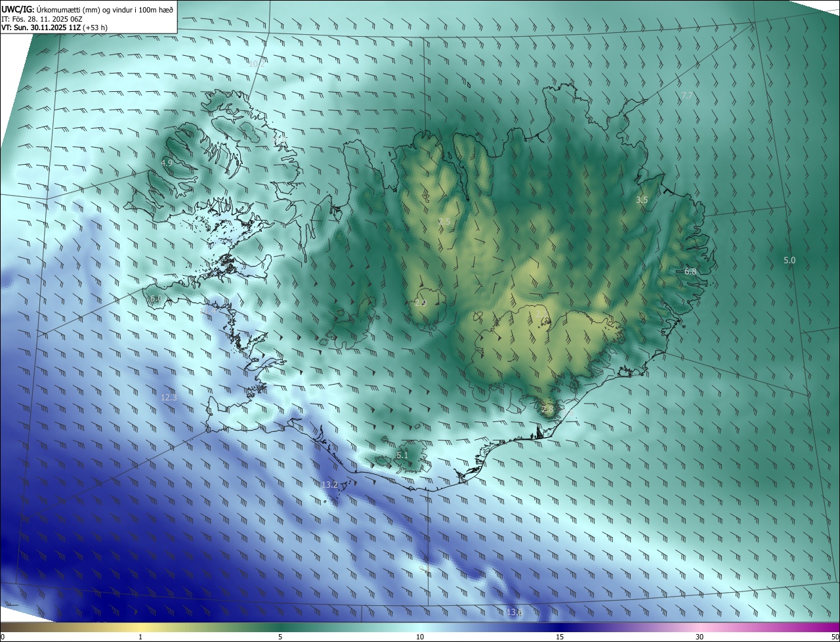Click the 2.8 value near the southeast coast
Screen dimensions: 840x642
pos(547,408)
